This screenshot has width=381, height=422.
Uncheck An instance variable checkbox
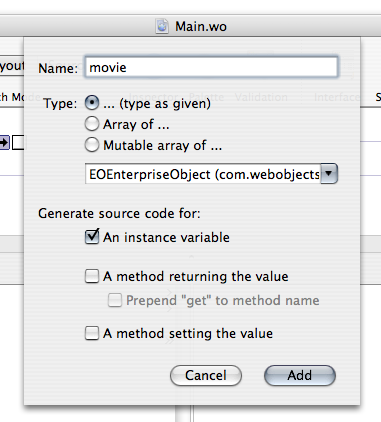point(92,237)
